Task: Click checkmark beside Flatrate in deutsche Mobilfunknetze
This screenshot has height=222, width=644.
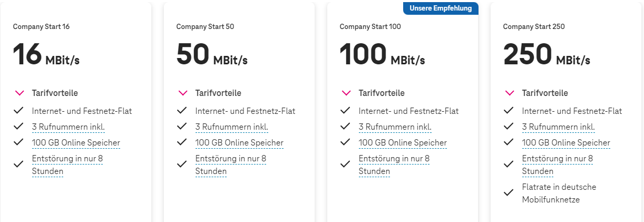Action: coord(509,192)
